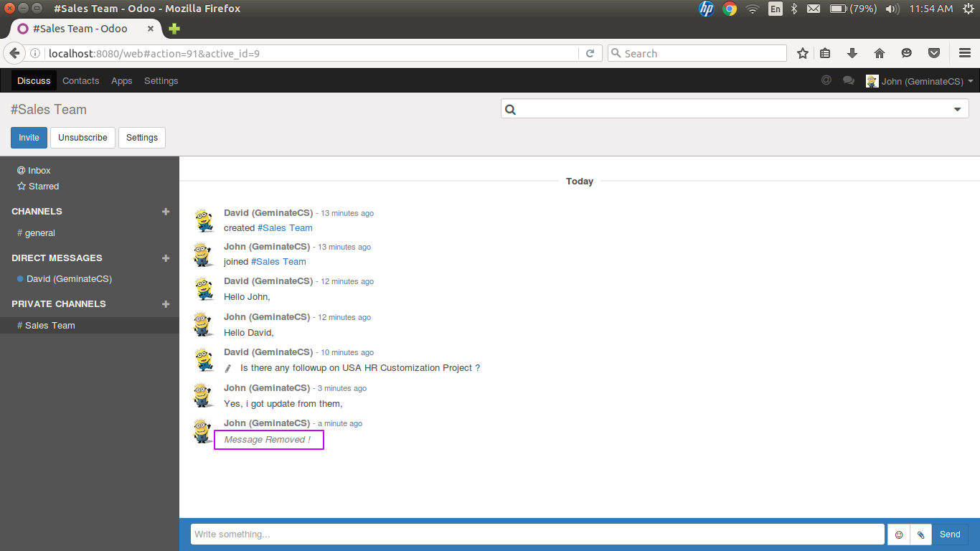
Task: Go to Firefox home page icon
Action: (x=880, y=53)
